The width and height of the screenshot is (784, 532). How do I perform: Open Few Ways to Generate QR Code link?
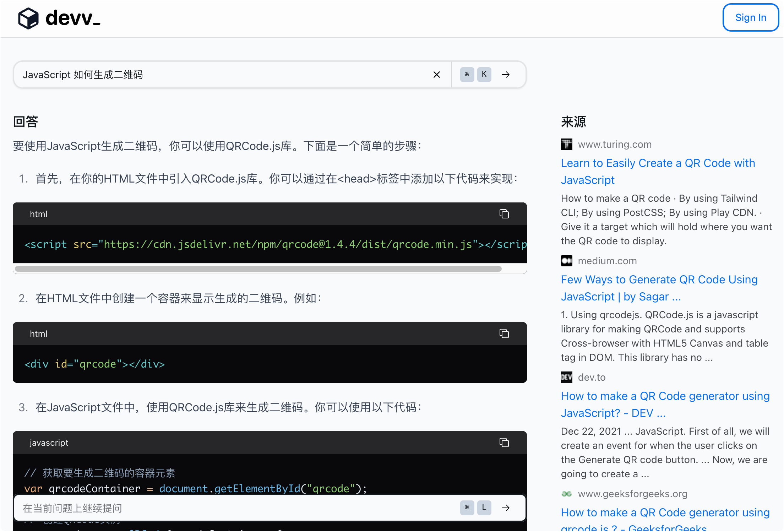pyautogui.click(x=659, y=288)
